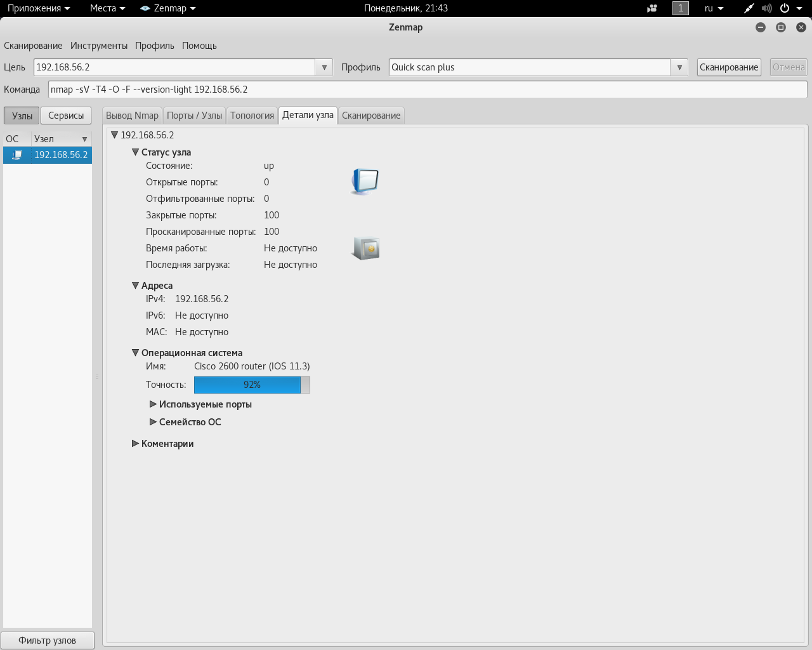Toggle the Узлы hosts view button

point(22,116)
